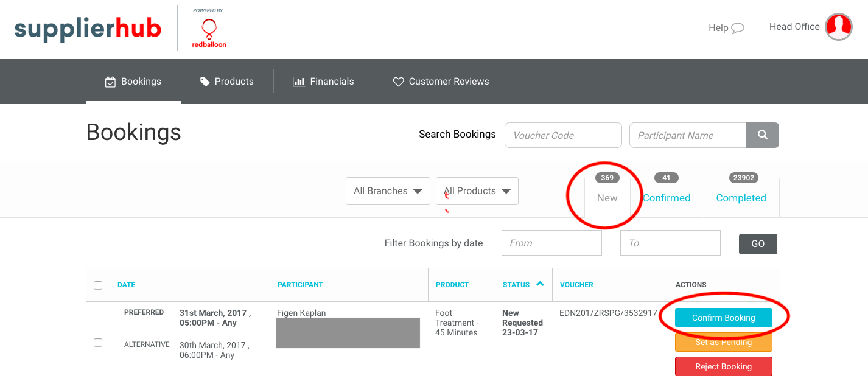Switch to the Confirmed tab

pos(666,198)
